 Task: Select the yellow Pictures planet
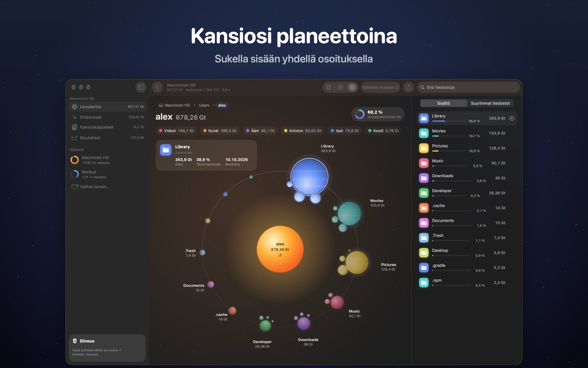(x=357, y=263)
